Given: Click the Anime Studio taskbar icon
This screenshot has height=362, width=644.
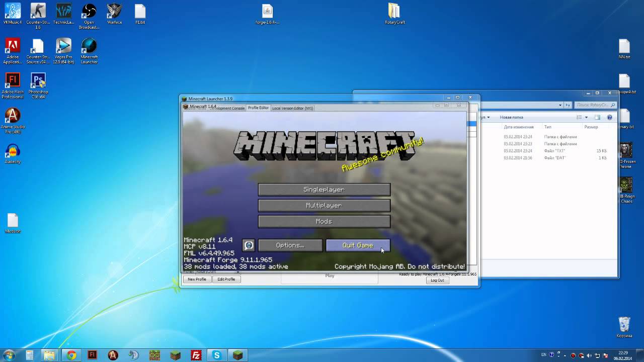Looking at the screenshot, I should (113, 355).
